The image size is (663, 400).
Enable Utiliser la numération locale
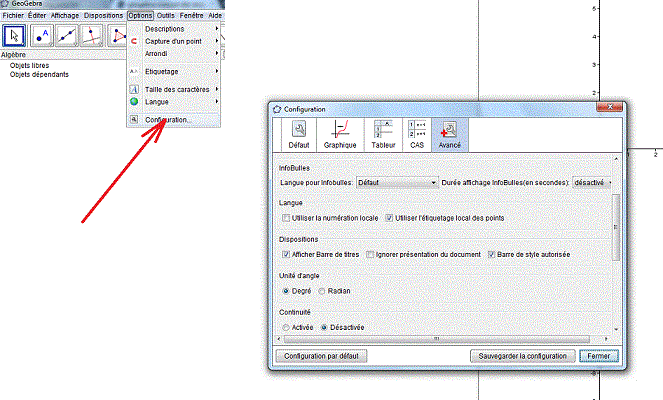point(287,217)
